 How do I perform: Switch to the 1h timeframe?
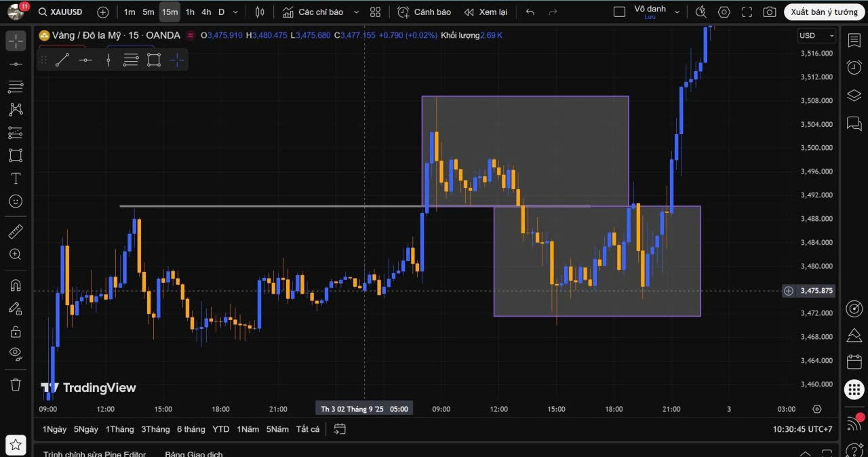coord(190,12)
